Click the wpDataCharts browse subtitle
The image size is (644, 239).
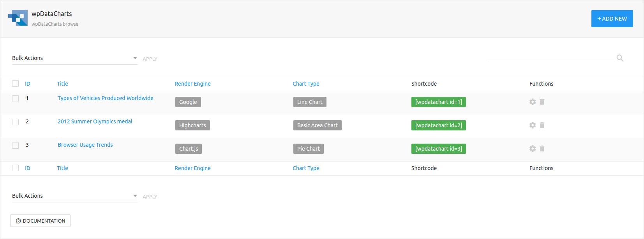click(55, 24)
